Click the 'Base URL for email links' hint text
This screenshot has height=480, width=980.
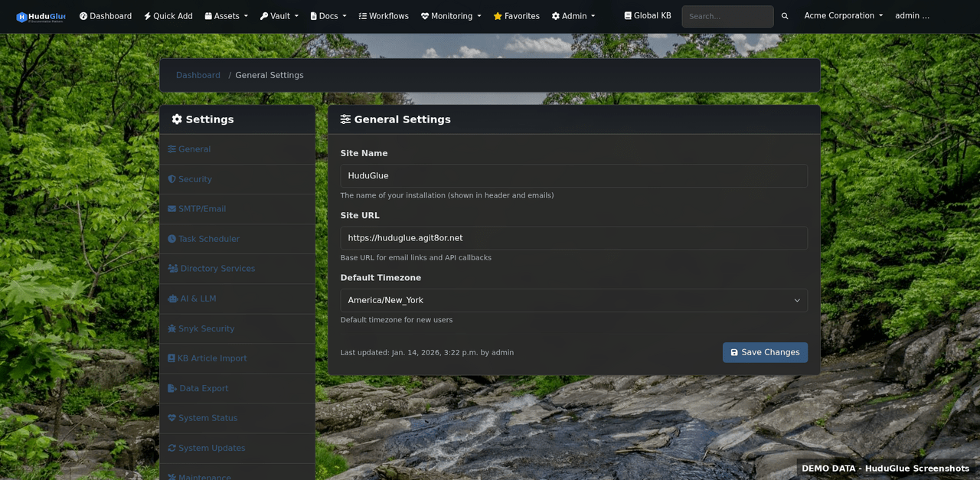tap(416, 258)
